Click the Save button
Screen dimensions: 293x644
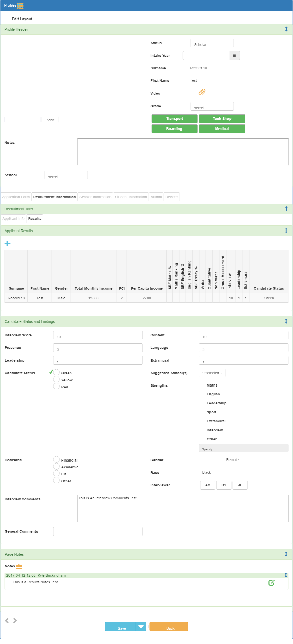[x=120, y=627]
